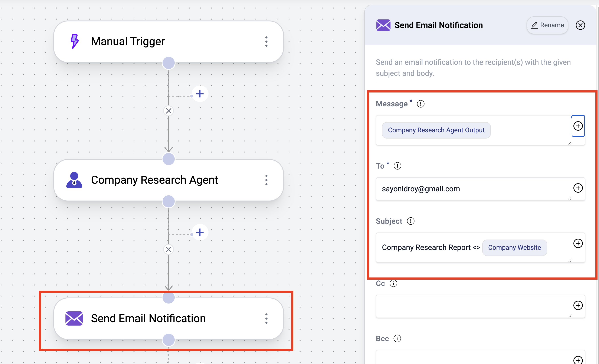Viewport: 599px width, 364px height.
Task: Add a node after Company Research Agent using plus button
Action: (x=200, y=232)
